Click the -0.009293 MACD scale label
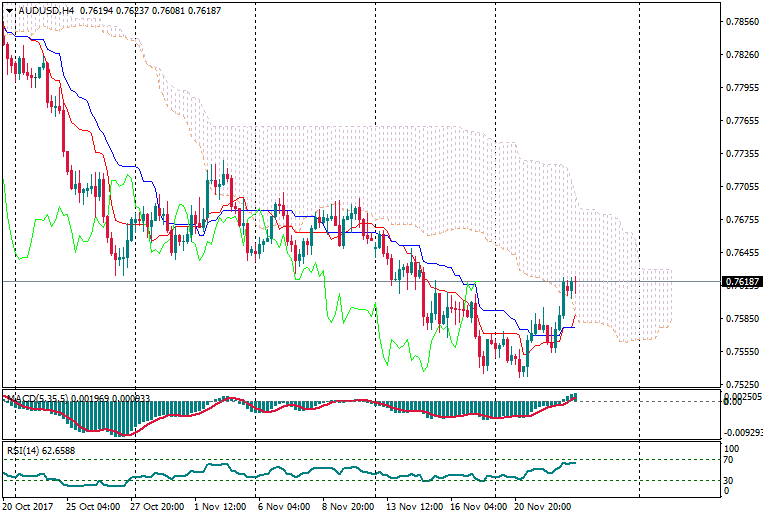Image resolution: width=763 pixels, height=518 pixels. click(x=741, y=433)
